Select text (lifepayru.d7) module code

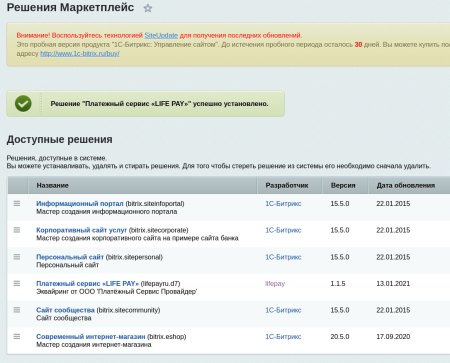click(160, 284)
